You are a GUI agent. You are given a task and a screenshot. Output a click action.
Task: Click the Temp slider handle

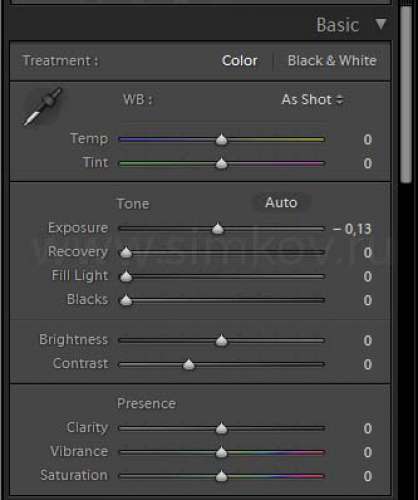pos(221,139)
